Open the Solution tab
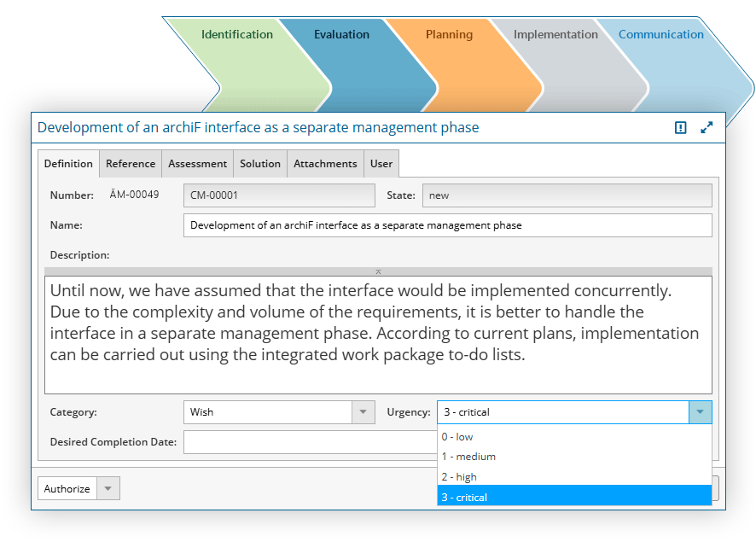 (x=260, y=164)
